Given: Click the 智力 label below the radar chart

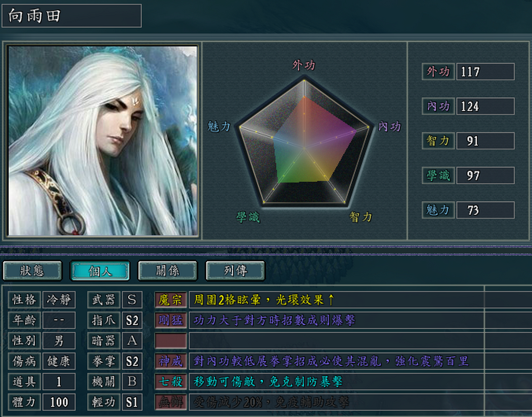Looking at the screenshot, I should [361, 217].
